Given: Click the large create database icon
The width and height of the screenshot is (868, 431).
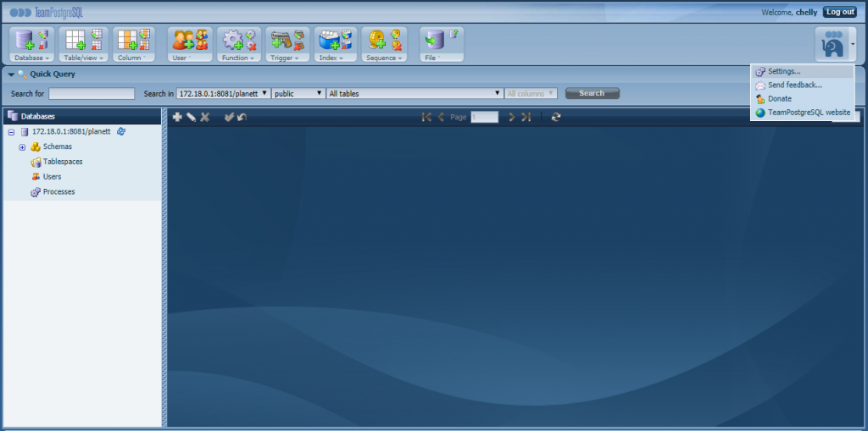Looking at the screenshot, I should click(x=25, y=40).
